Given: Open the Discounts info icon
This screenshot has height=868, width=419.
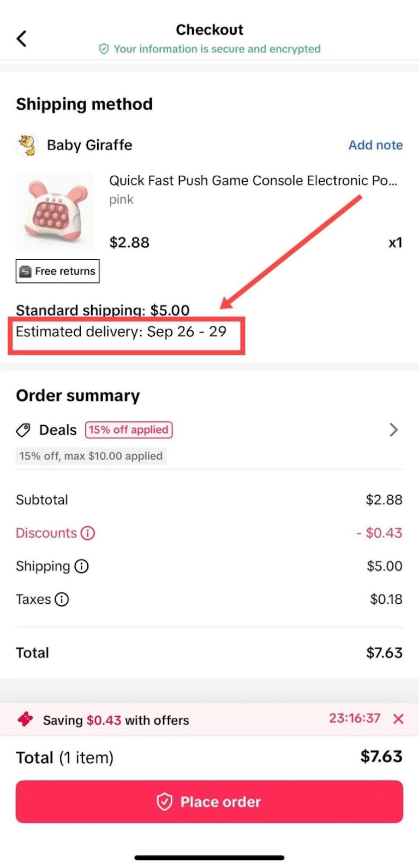Looking at the screenshot, I should tap(87, 533).
